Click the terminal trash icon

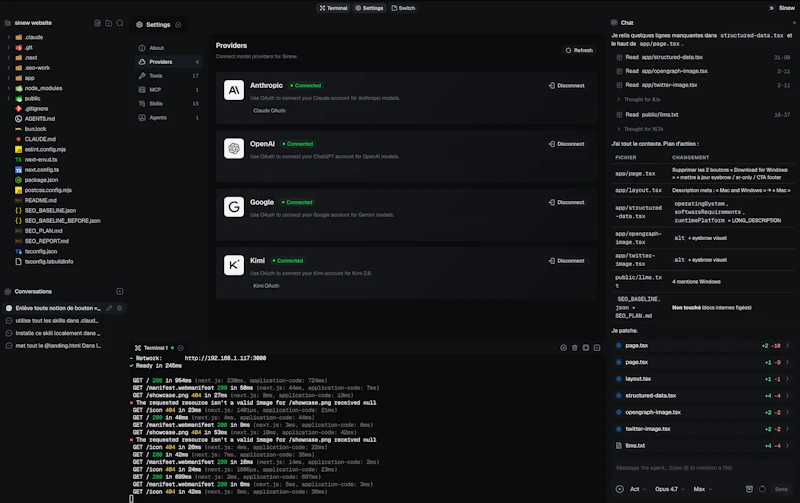(x=574, y=348)
